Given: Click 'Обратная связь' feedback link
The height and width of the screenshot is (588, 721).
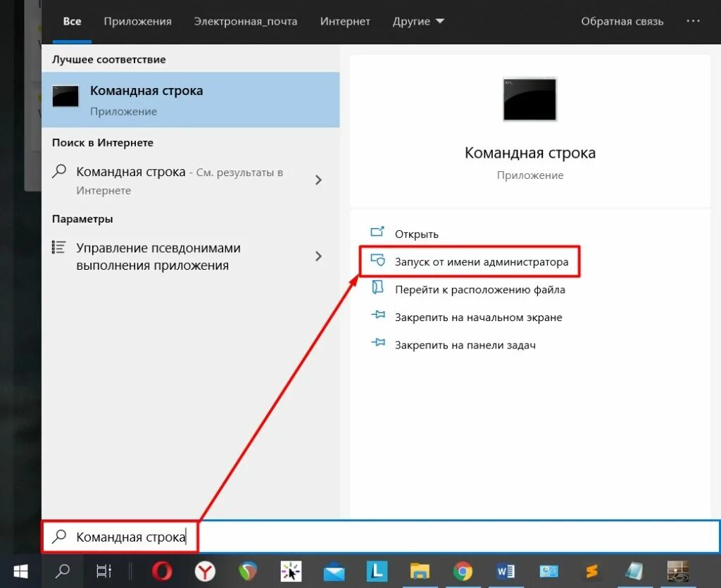Looking at the screenshot, I should [x=622, y=22].
